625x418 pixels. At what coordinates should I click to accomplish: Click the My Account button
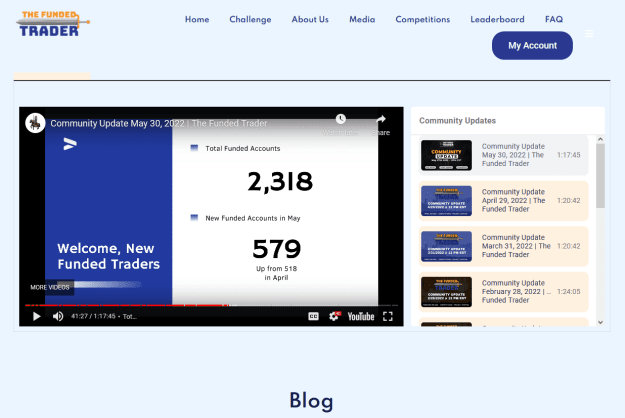[532, 45]
